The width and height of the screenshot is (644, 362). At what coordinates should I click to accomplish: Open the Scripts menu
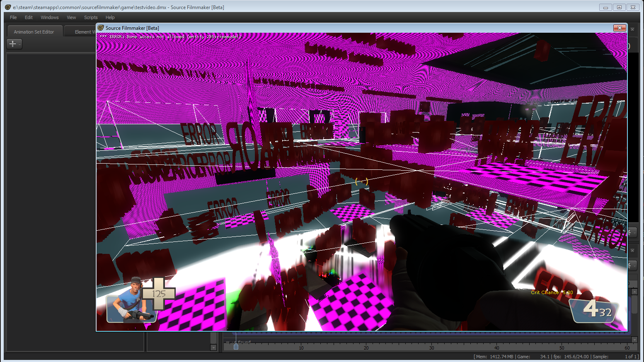(x=91, y=17)
